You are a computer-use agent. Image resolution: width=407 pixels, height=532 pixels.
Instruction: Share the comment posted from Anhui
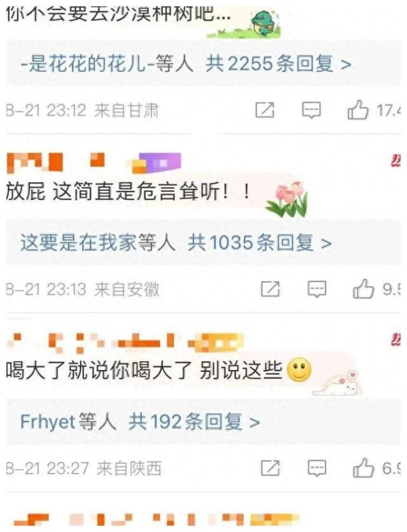pyautogui.click(x=270, y=289)
